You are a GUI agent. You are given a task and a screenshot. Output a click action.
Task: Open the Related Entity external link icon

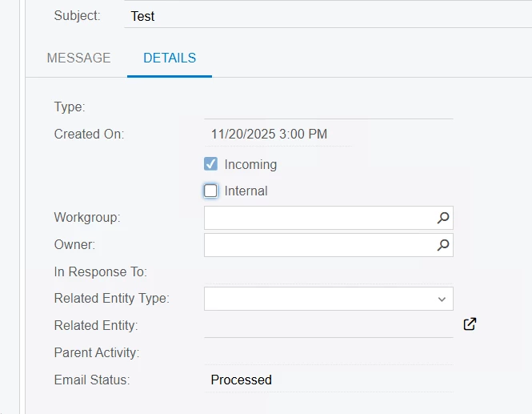470,324
